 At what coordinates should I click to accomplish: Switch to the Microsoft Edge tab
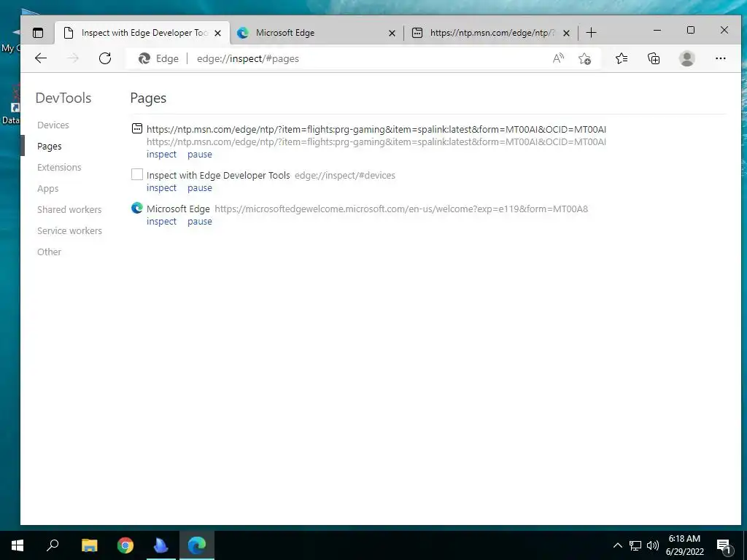click(317, 33)
